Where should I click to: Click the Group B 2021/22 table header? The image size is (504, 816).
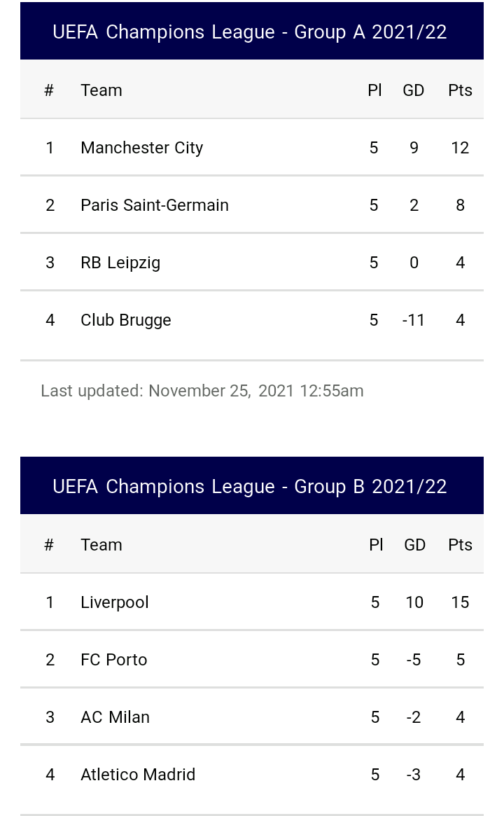pos(252,486)
